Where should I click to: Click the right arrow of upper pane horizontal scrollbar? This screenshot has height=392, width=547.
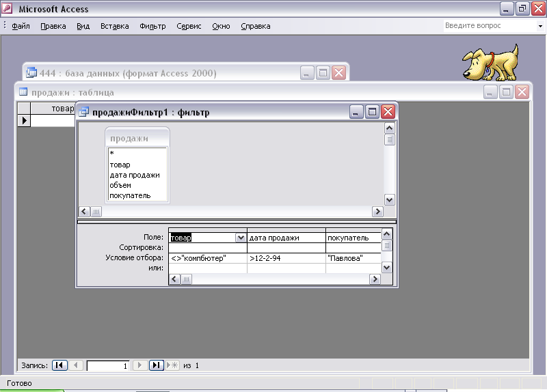377,212
